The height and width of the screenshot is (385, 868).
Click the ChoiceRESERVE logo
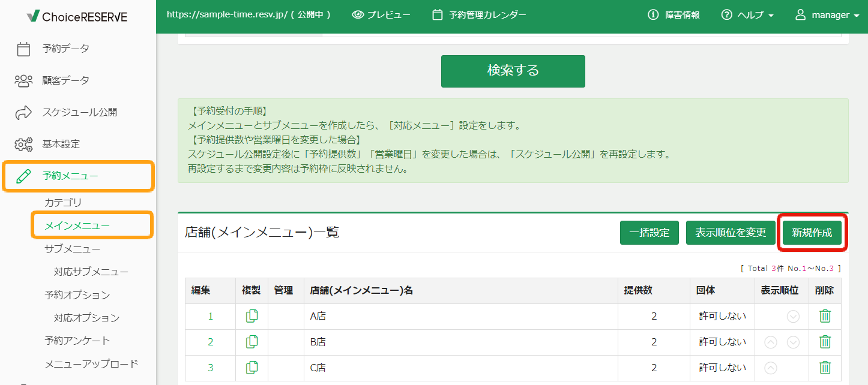[77, 16]
